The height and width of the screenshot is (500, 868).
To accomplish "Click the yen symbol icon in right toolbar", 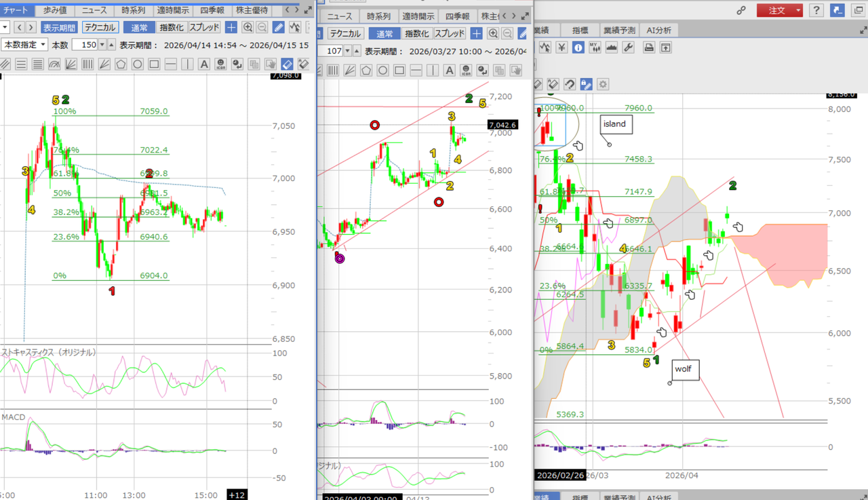I will pos(561,47).
